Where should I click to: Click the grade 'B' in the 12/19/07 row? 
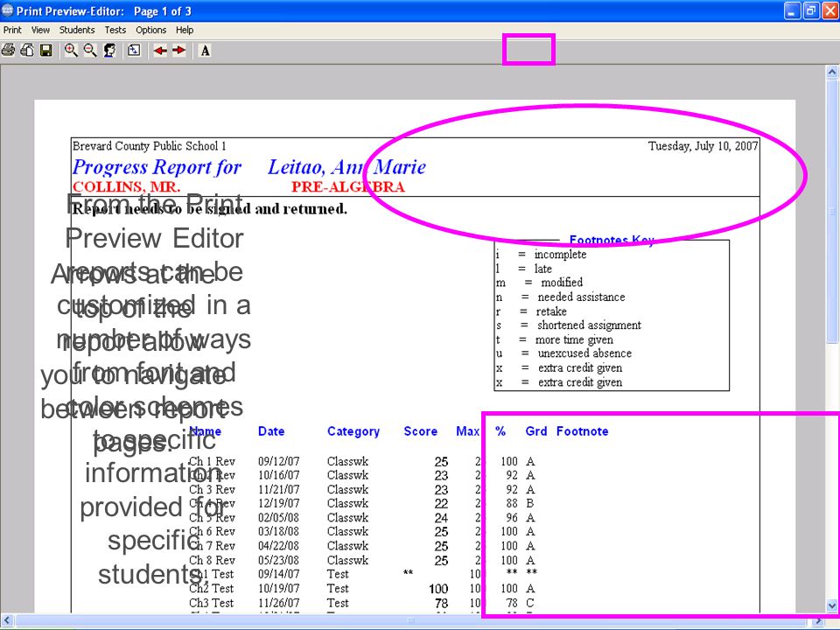coord(530,503)
